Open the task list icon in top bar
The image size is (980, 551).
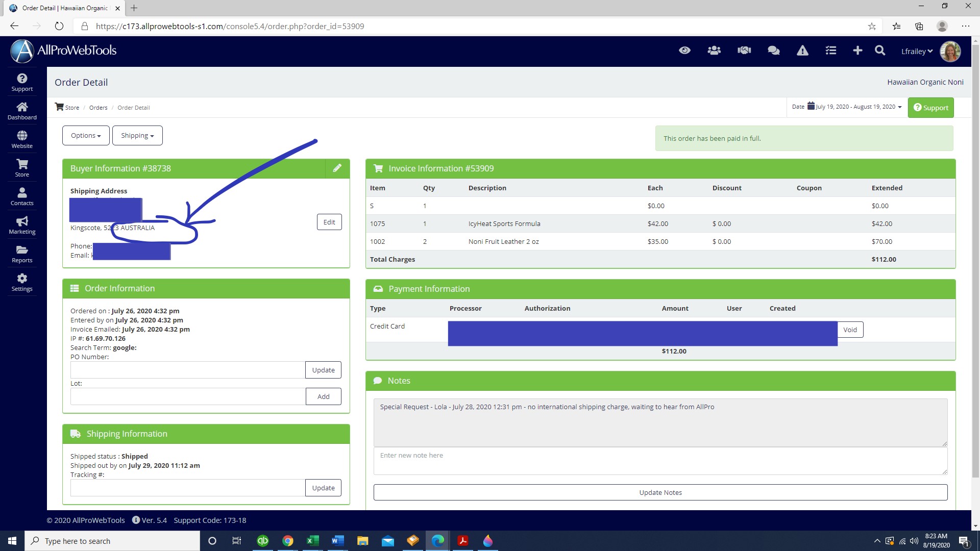coord(831,51)
